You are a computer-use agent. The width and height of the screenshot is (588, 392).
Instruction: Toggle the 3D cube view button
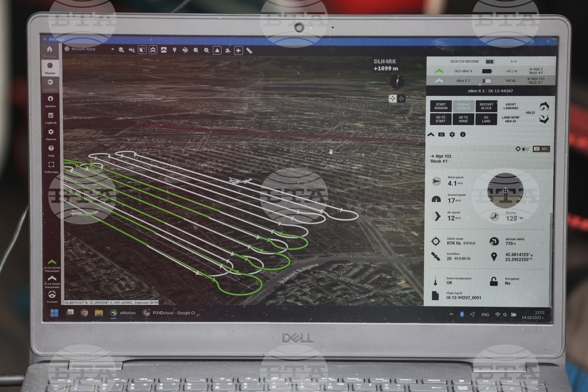click(x=142, y=50)
